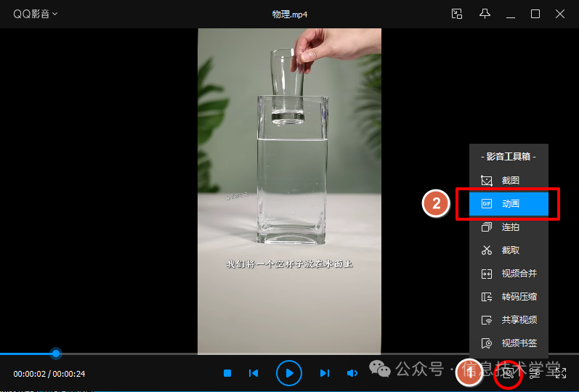
Task: Open the playlist icon in control bar
Action: (x=535, y=373)
